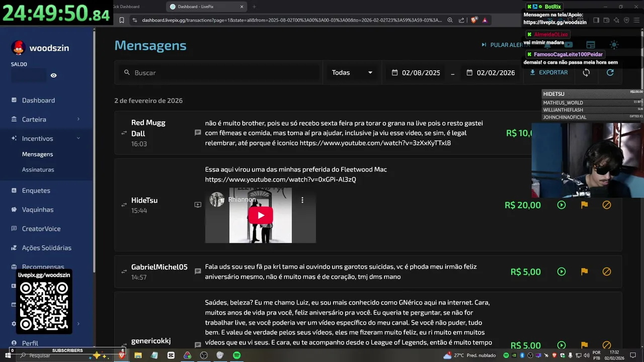
Task: Open the browser hamburger menu
Action: (637, 20)
